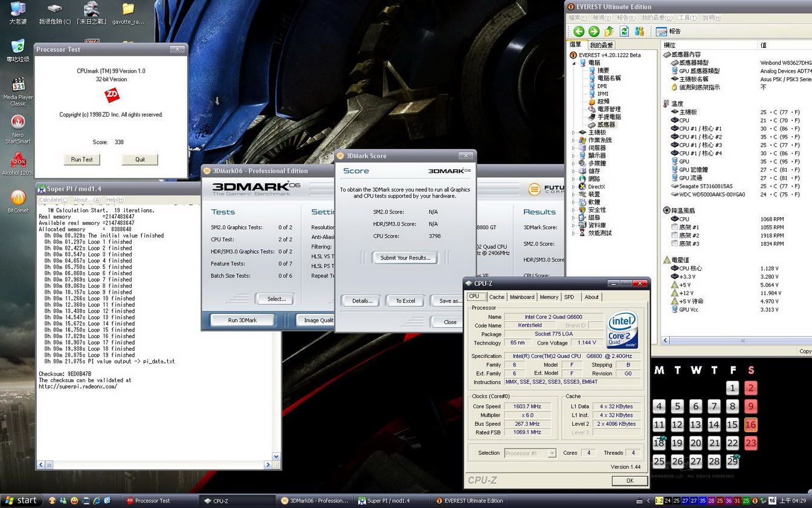Select the IPMI item in EVEREST tree
The image size is (812, 508).
click(x=598, y=94)
